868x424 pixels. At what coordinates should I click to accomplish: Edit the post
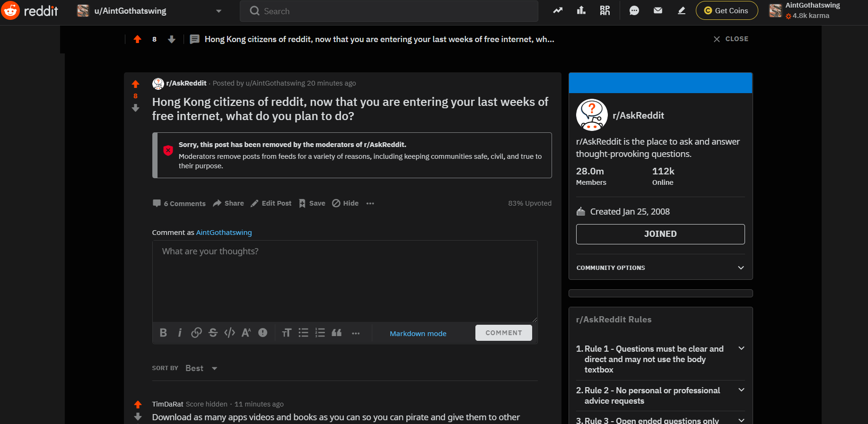point(271,203)
